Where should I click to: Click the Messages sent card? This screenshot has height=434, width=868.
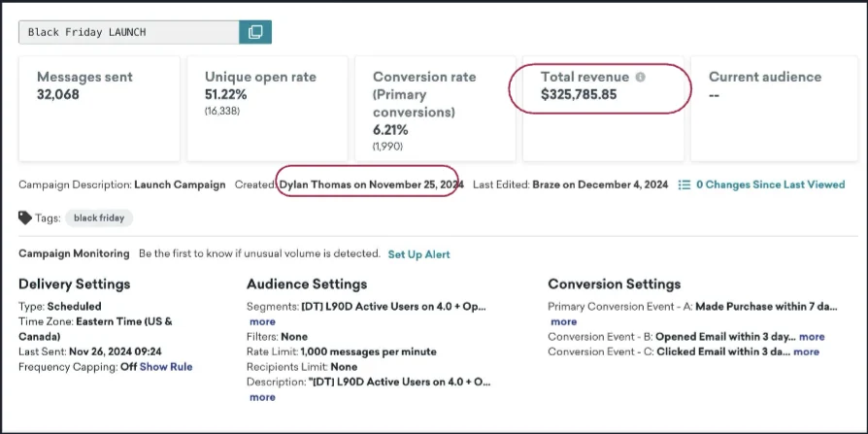99,109
